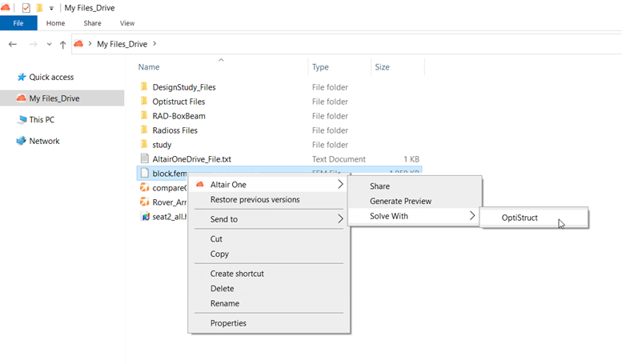Sort files by the Type column header
The height and width of the screenshot is (364, 622).
click(320, 67)
